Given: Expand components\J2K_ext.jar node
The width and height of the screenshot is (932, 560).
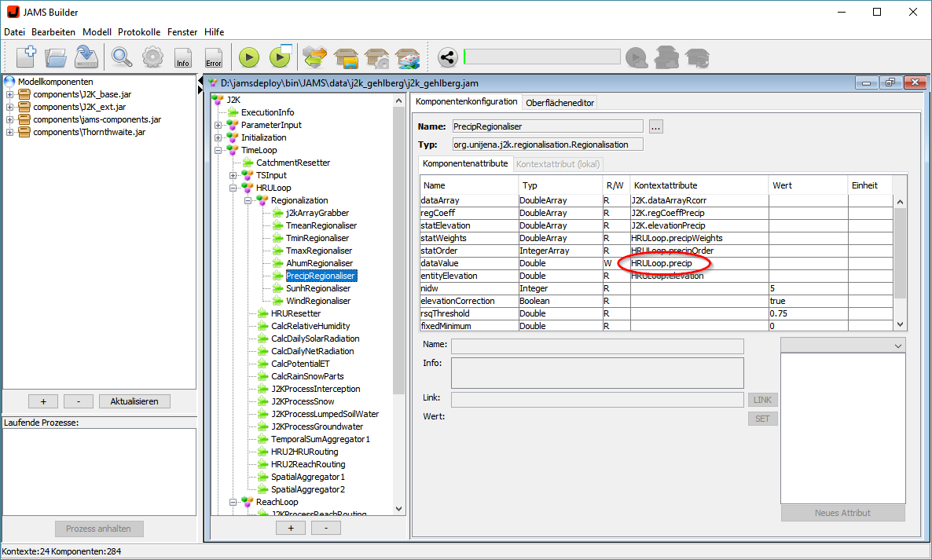Looking at the screenshot, I should coord(9,107).
